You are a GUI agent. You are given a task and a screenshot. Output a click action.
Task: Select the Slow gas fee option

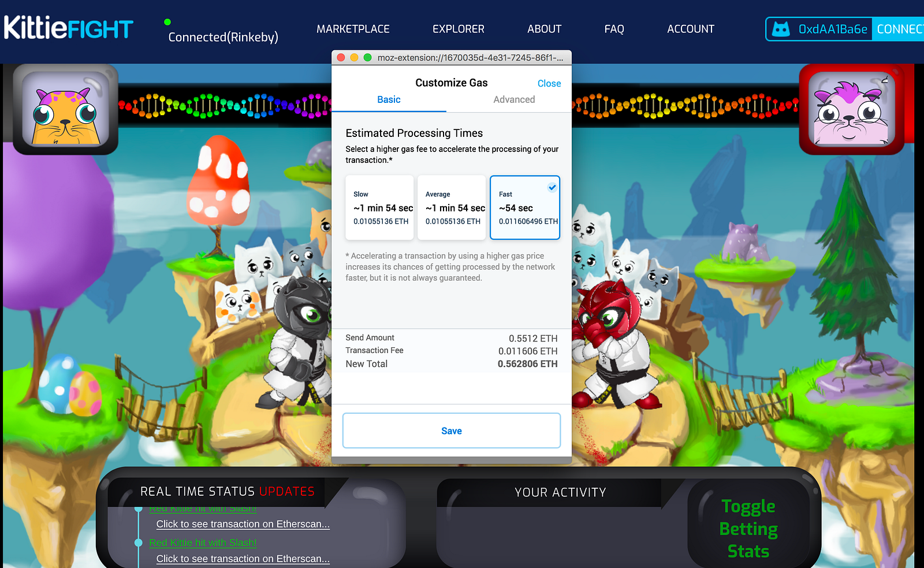pos(380,207)
